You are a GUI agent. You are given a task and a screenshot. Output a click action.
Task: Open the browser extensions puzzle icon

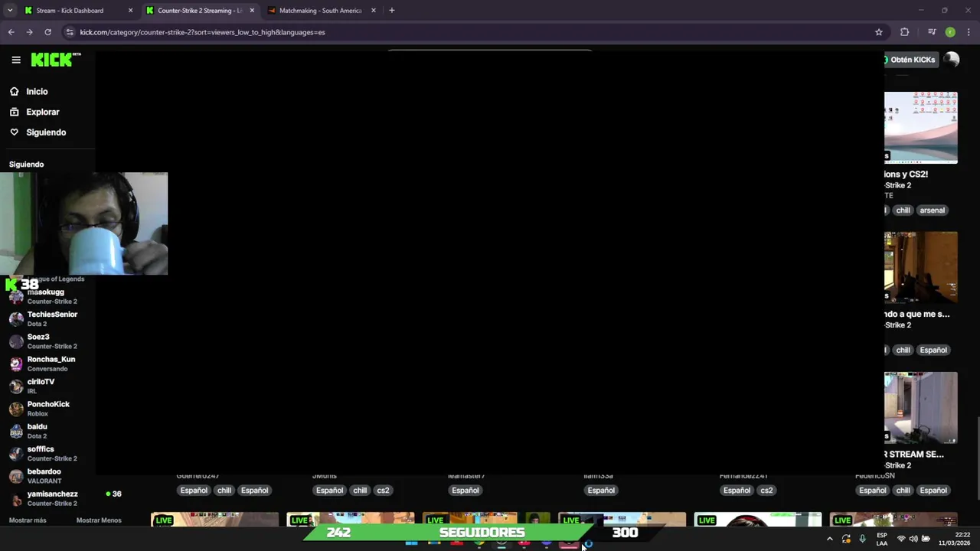click(x=905, y=32)
